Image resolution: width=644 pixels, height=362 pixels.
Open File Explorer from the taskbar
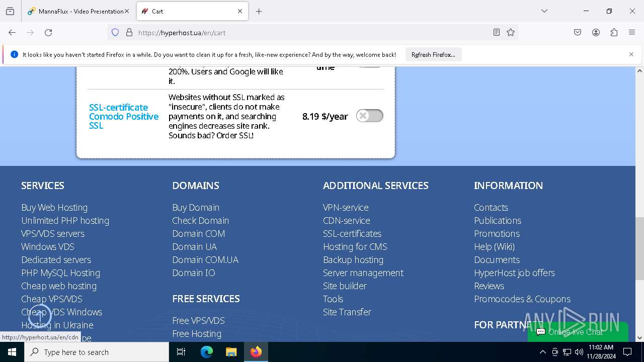(x=231, y=352)
